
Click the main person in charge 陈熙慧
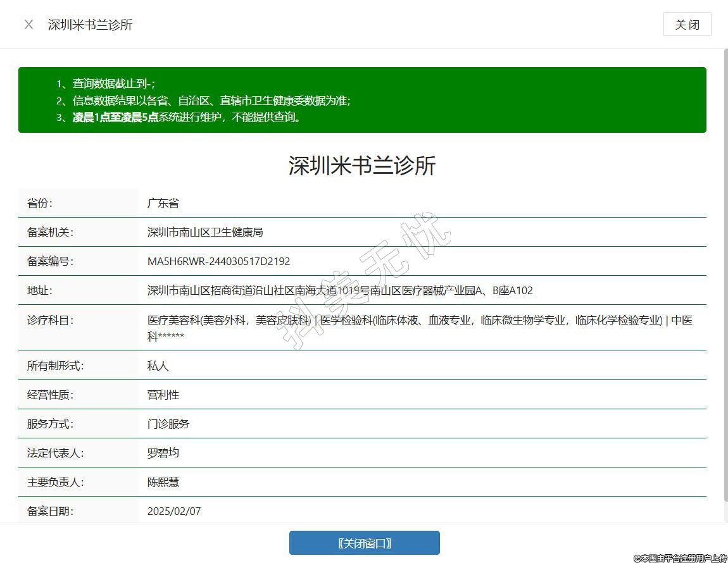click(x=163, y=482)
